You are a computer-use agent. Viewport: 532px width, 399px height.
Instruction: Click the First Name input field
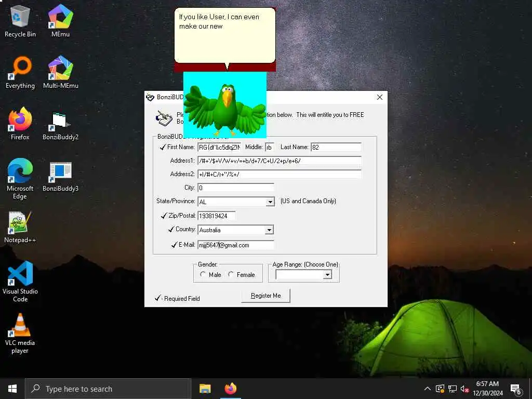219,147
